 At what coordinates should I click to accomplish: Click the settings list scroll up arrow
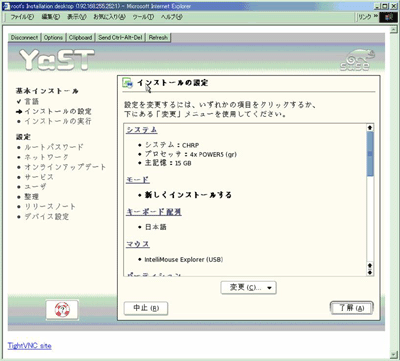(x=370, y=128)
